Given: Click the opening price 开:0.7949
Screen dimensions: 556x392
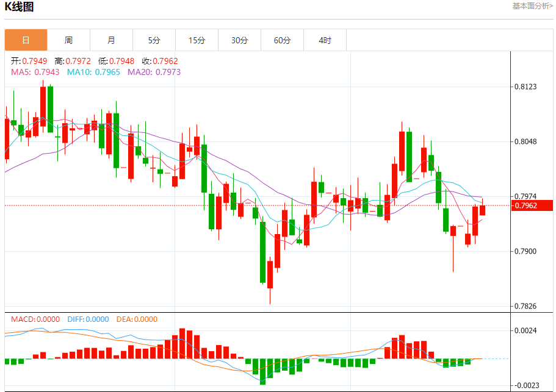Looking at the screenshot, I should point(29,61).
